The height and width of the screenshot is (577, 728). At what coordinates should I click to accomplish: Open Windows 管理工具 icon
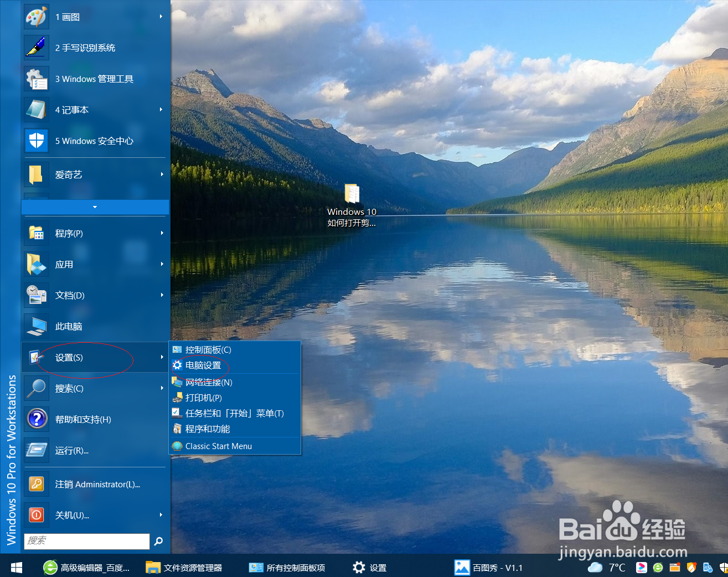click(x=37, y=79)
